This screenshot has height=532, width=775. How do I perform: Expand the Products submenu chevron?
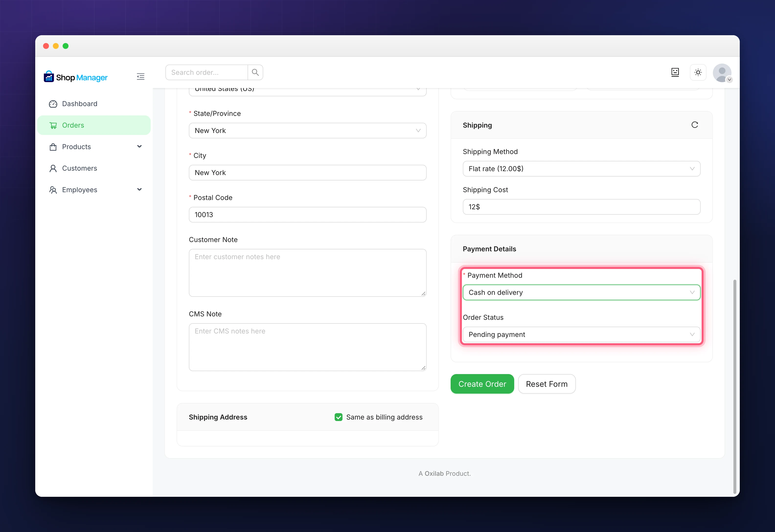(x=139, y=146)
